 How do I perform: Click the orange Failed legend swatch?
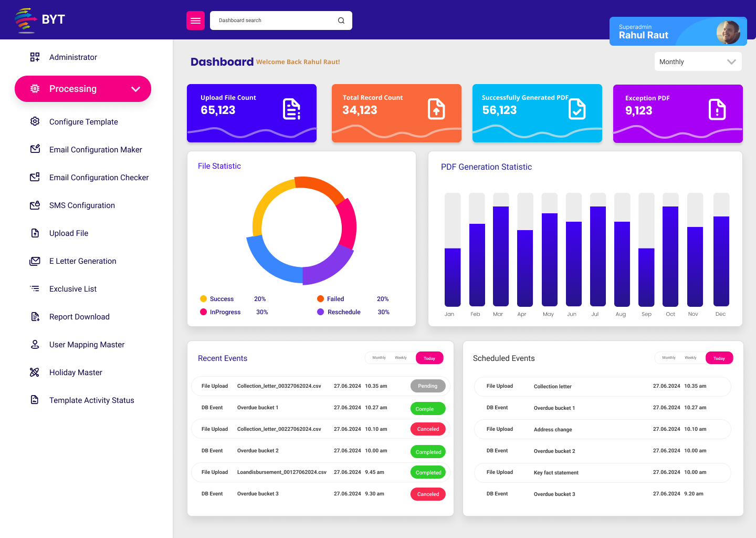pyautogui.click(x=320, y=299)
